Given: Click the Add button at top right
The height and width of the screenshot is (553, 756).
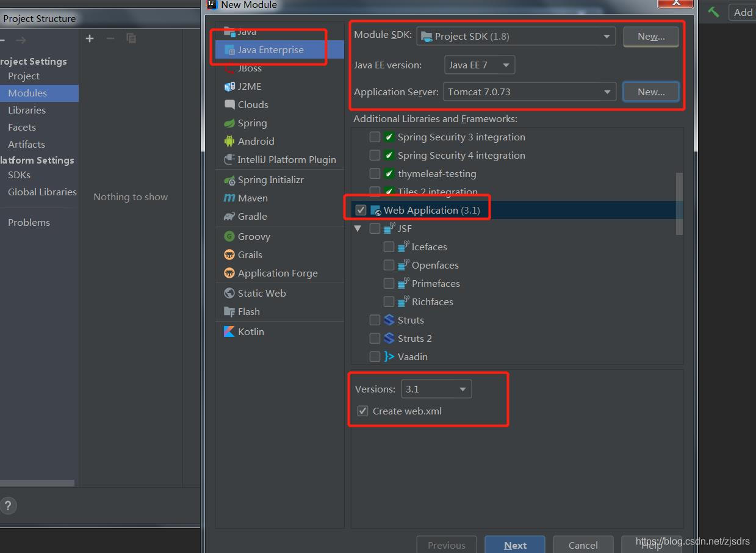Looking at the screenshot, I should (743, 12).
